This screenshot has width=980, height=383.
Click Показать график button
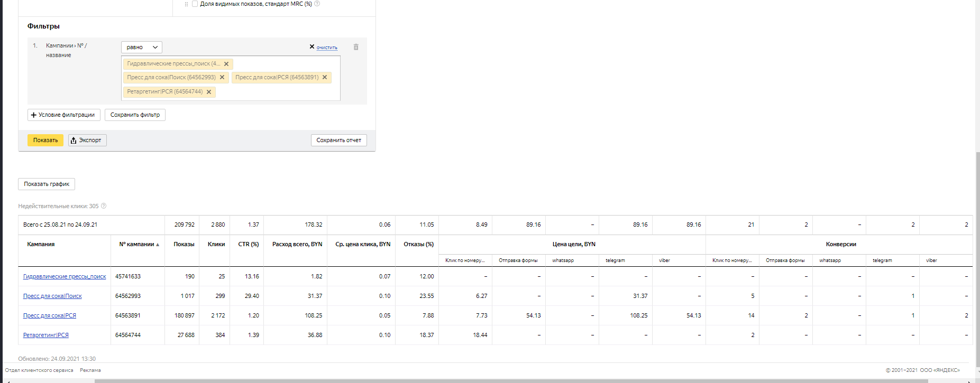point(47,184)
